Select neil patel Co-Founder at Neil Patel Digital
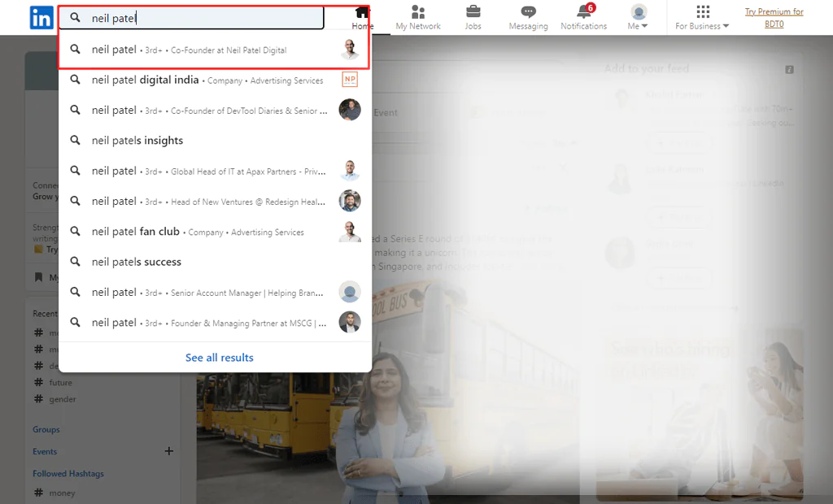This screenshot has height=504, width=833. pyautogui.click(x=215, y=50)
